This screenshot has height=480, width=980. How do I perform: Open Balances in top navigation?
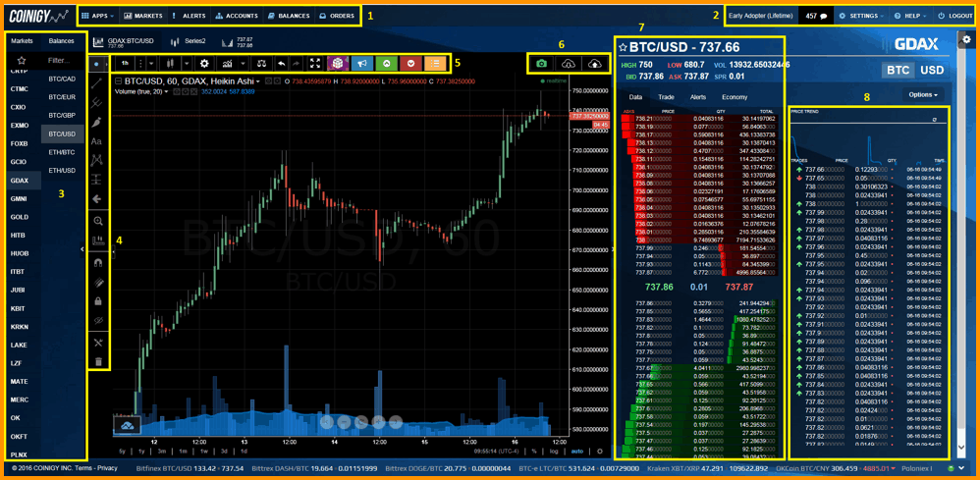tap(288, 16)
